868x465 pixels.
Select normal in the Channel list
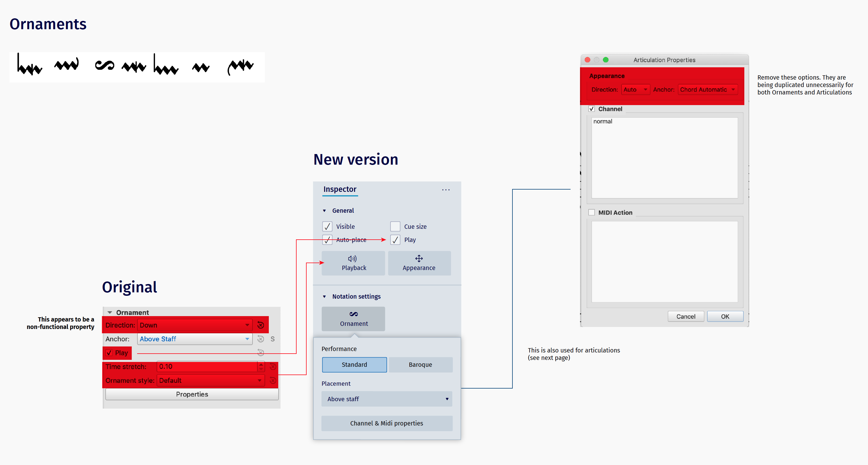603,121
